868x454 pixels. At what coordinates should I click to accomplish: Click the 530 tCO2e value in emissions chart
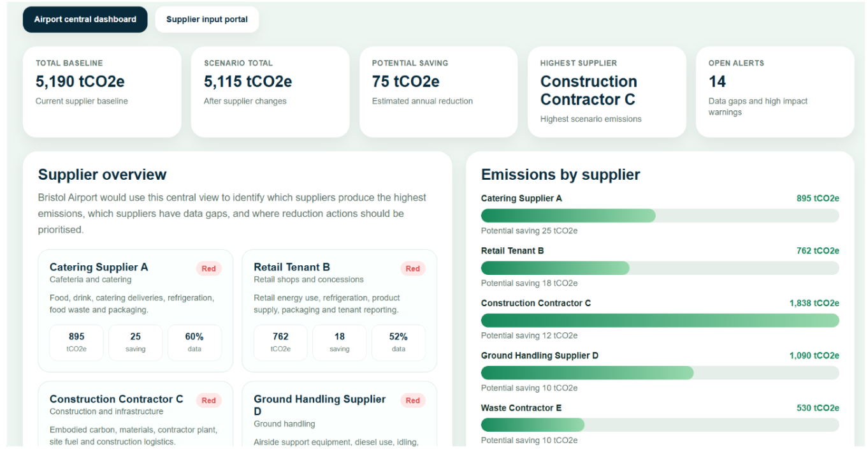coord(818,407)
